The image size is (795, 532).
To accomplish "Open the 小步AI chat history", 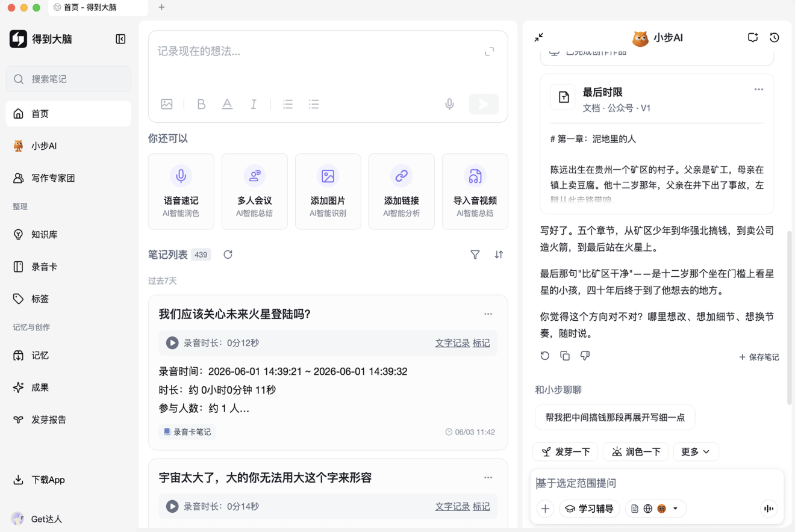I will tap(775, 37).
